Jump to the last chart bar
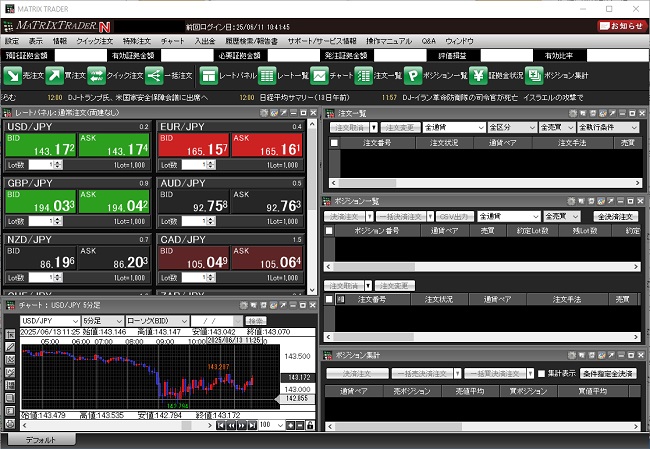 [252, 425]
